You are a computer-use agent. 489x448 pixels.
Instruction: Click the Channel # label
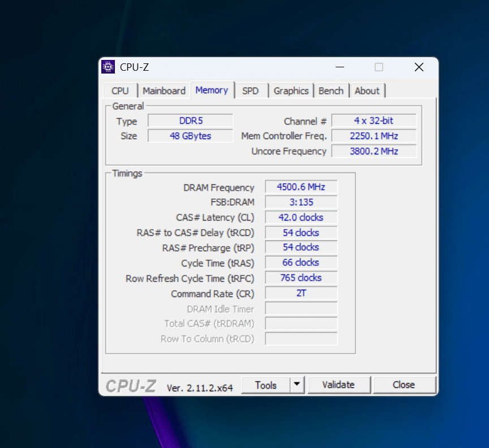[x=305, y=121]
